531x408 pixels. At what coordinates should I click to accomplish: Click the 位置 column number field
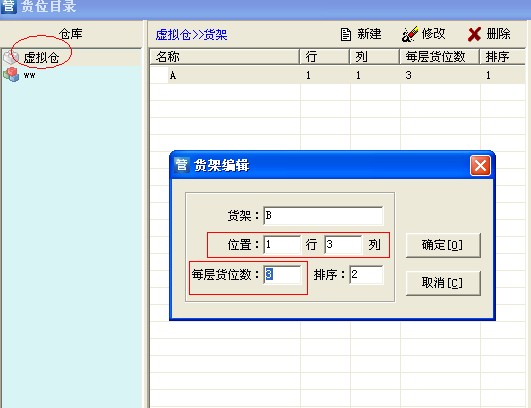pos(343,244)
